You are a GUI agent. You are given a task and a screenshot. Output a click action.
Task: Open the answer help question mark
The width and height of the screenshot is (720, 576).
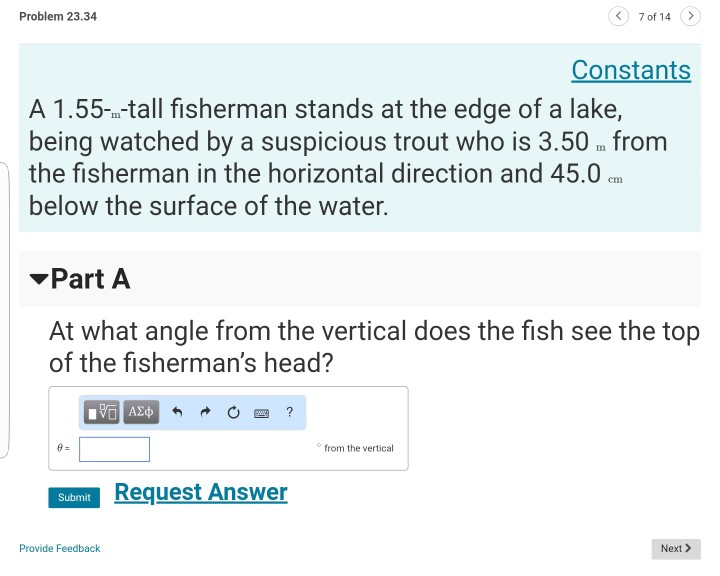(x=289, y=412)
